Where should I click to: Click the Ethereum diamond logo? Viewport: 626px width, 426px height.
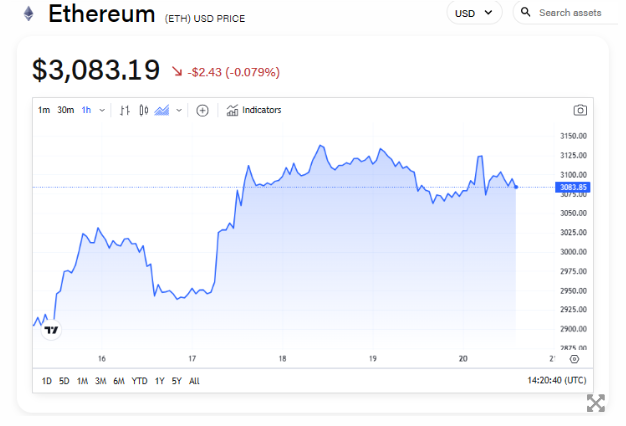tap(28, 14)
